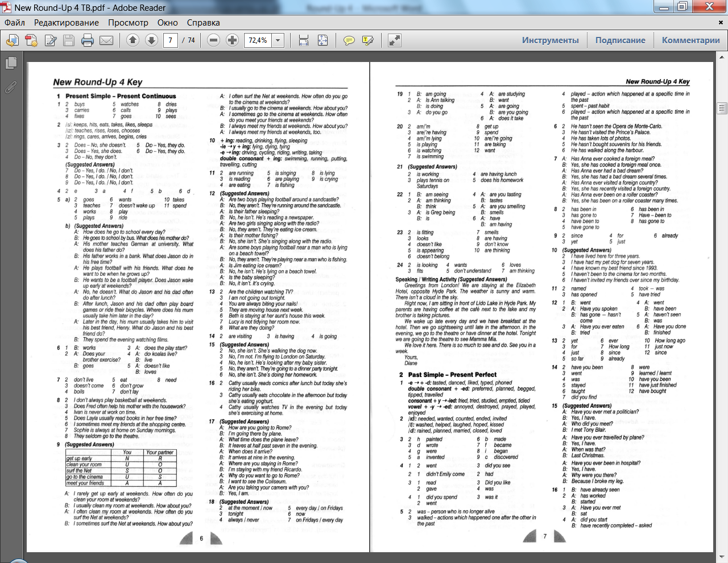The width and height of the screenshot is (728, 563).
Task: Zoom in with the plus button
Action: coord(232,40)
